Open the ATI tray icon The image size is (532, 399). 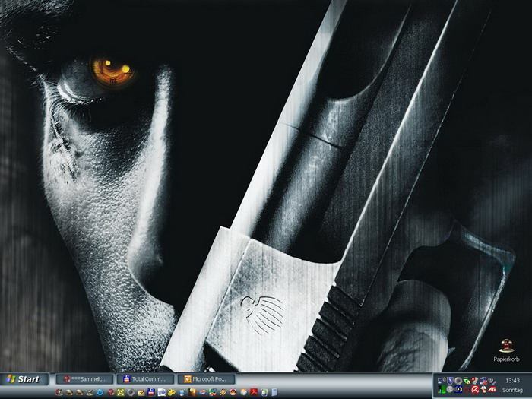pyautogui.click(x=492, y=389)
